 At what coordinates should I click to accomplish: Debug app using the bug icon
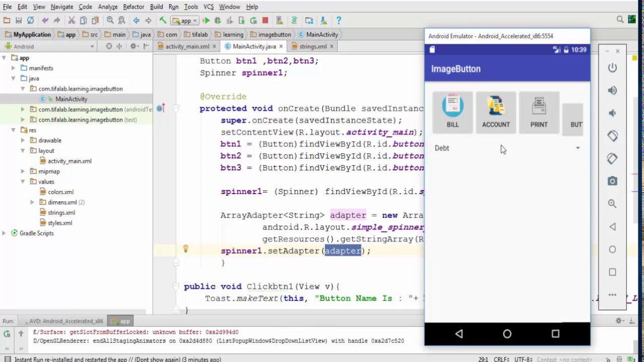(x=218, y=21)
